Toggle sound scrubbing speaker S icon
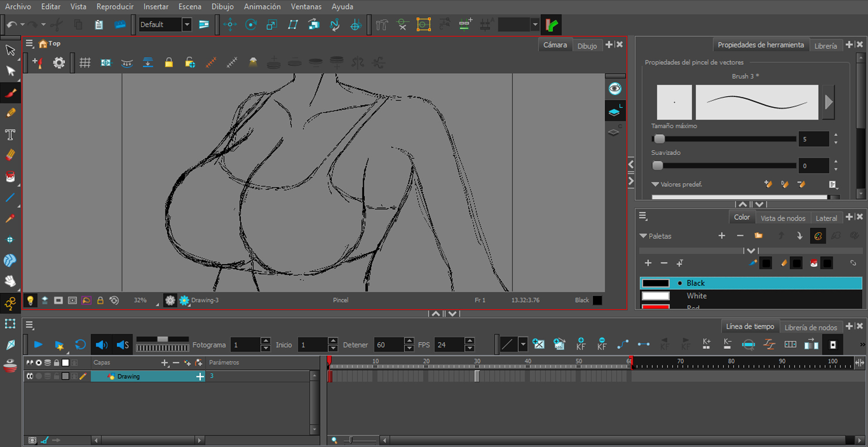The image size is (868, 447). 123,345
